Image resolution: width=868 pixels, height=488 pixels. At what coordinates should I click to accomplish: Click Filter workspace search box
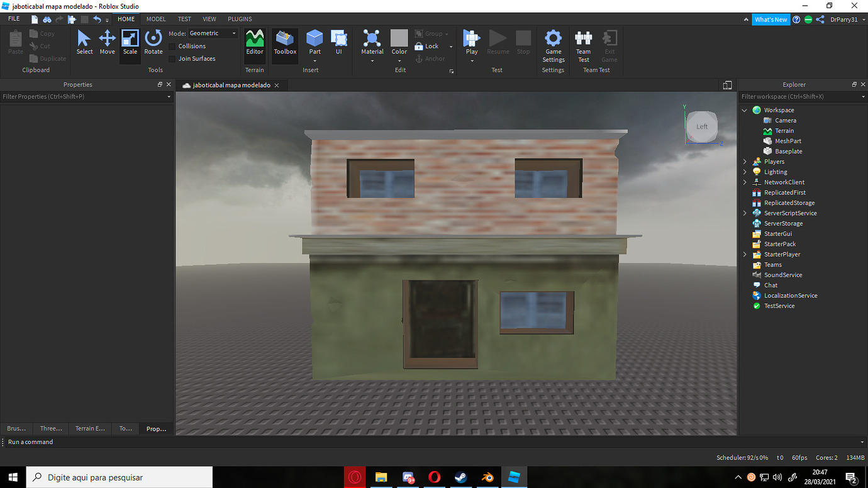(803, 96)
